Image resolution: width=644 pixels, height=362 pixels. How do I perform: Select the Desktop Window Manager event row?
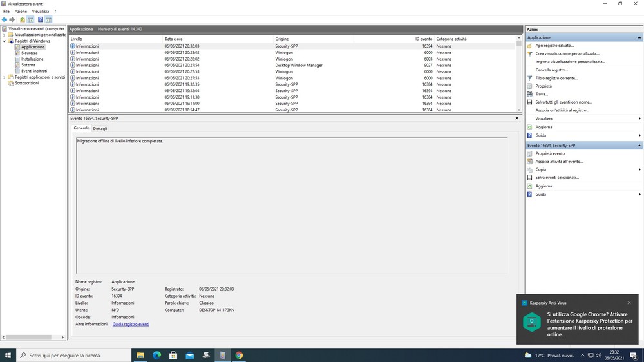point(292,65)
